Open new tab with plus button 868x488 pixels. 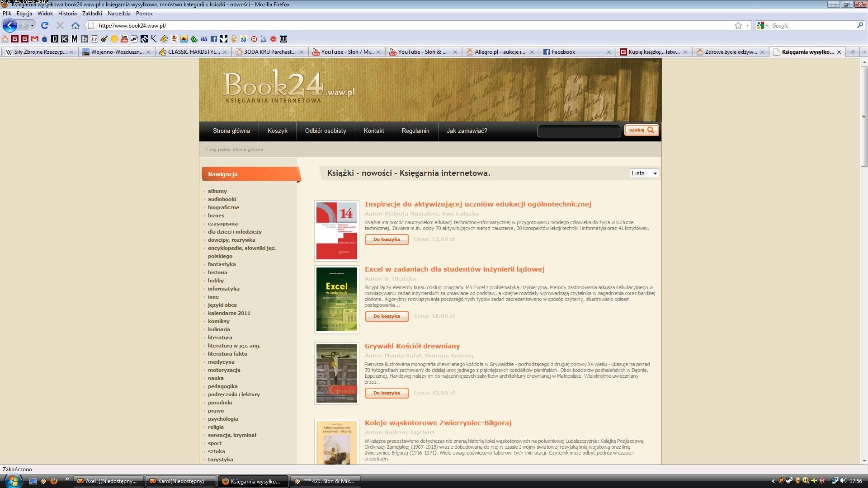pos(853,52)
